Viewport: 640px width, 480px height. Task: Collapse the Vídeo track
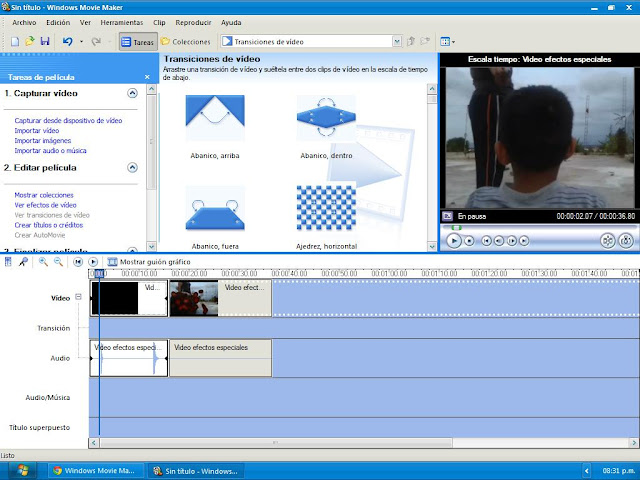[x=78, y=297]
